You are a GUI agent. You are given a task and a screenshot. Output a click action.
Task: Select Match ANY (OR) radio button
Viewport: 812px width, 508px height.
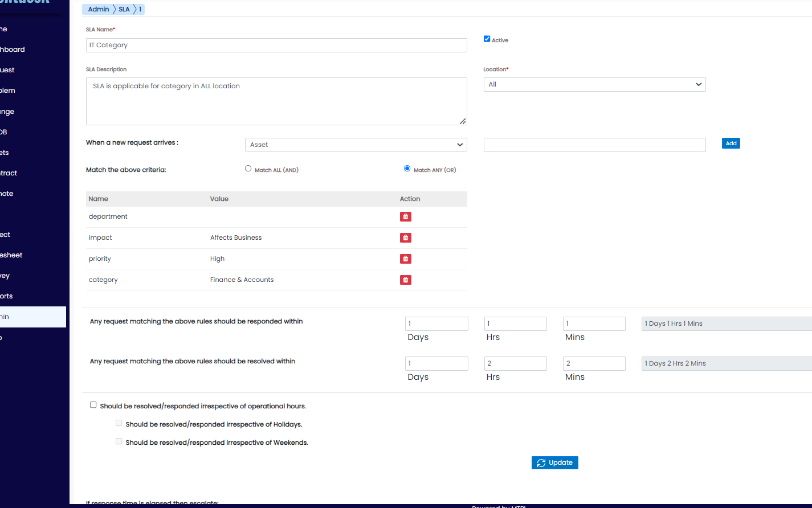point(407,169)
